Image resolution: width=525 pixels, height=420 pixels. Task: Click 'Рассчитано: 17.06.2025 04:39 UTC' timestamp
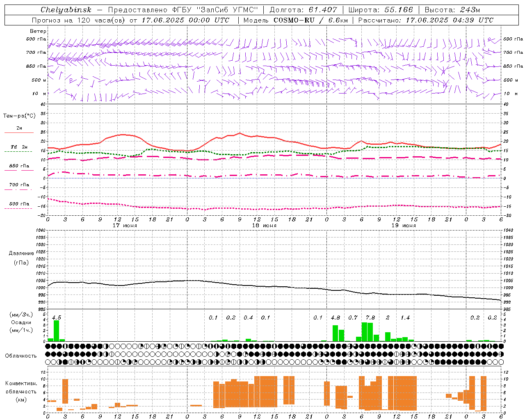(x=426, y=20)
